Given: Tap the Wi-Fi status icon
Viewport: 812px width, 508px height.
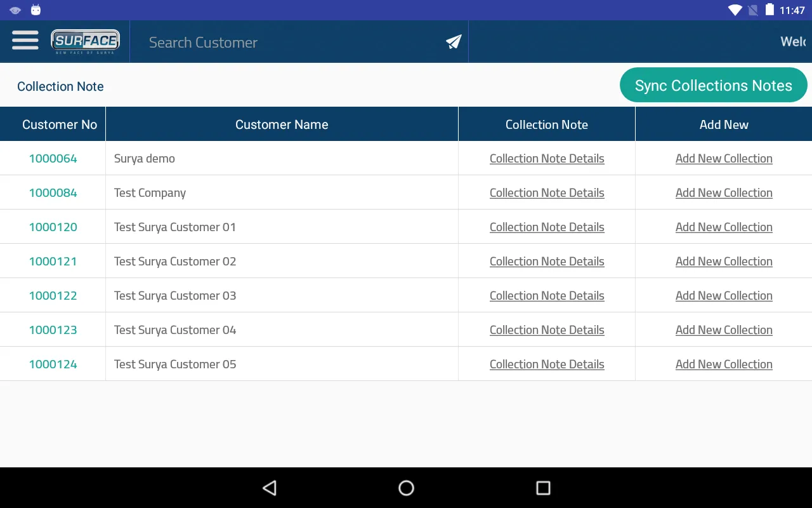Looking at the screenshot, I should [x=736, y=10].
